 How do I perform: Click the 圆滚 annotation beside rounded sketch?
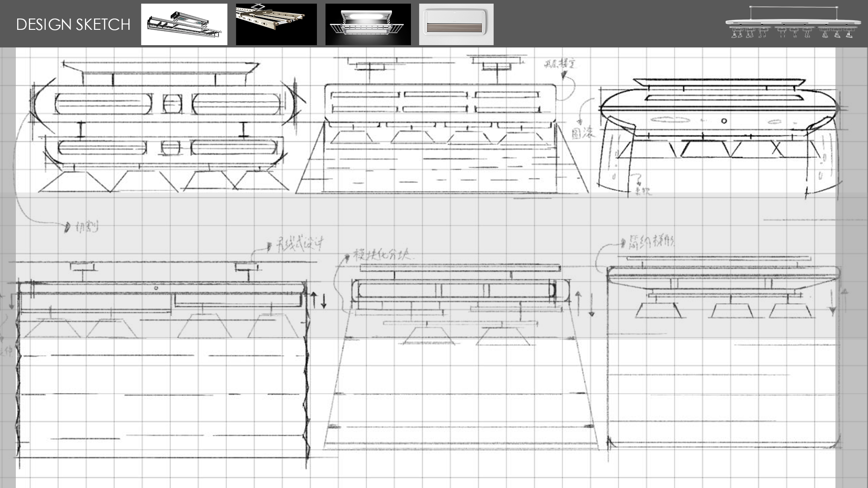[x=583, y=133]
